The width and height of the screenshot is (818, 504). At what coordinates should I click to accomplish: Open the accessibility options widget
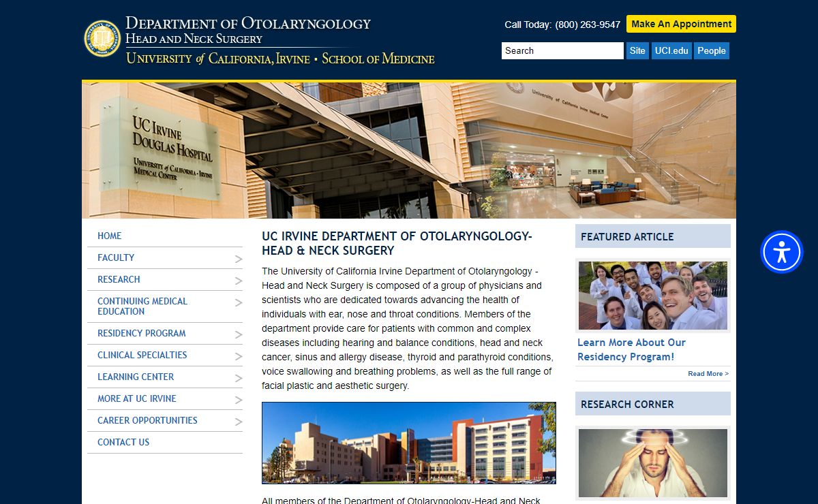[x=782, y=252]
